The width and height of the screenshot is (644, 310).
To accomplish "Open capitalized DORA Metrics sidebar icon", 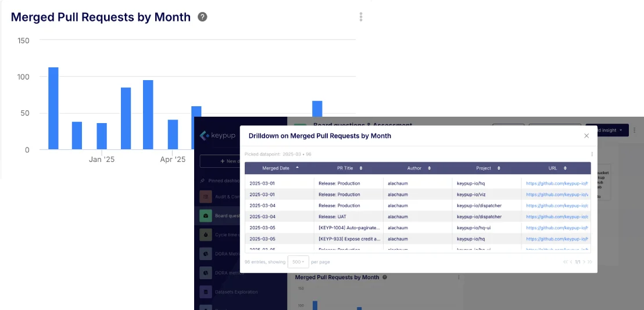I will pyautogui.click(x=205, y=254).
